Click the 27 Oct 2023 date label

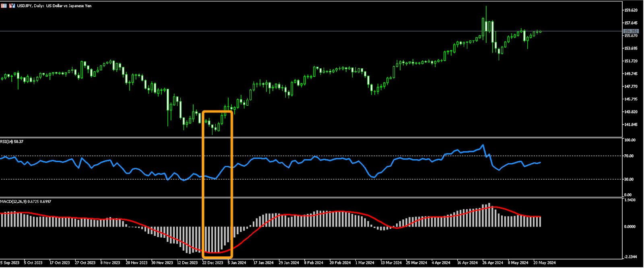85,263
